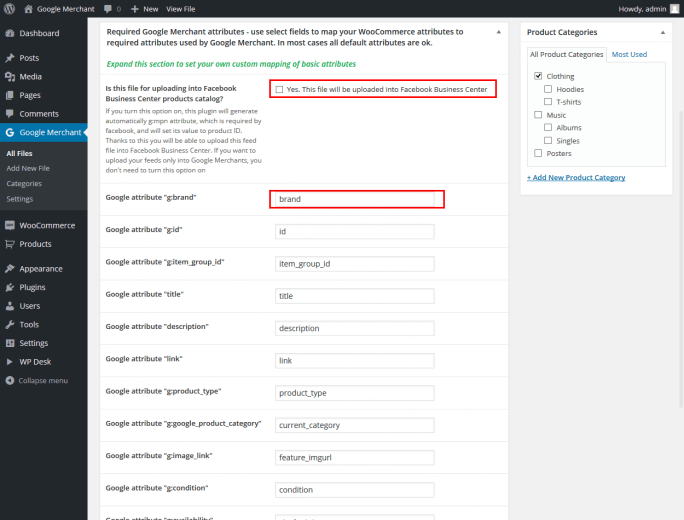Open the title attribute dropdown
The image size is (684, 520).
click(355, 296)
